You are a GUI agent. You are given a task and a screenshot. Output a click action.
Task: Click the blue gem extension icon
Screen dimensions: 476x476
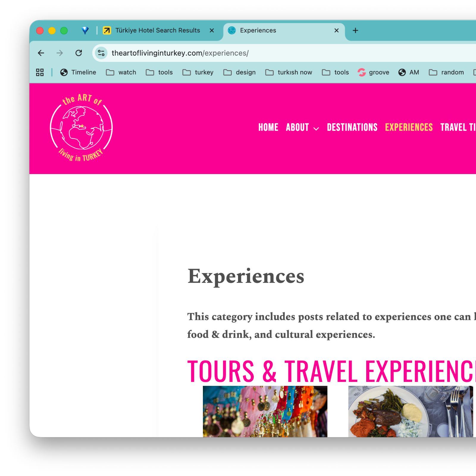pos(85,30)
